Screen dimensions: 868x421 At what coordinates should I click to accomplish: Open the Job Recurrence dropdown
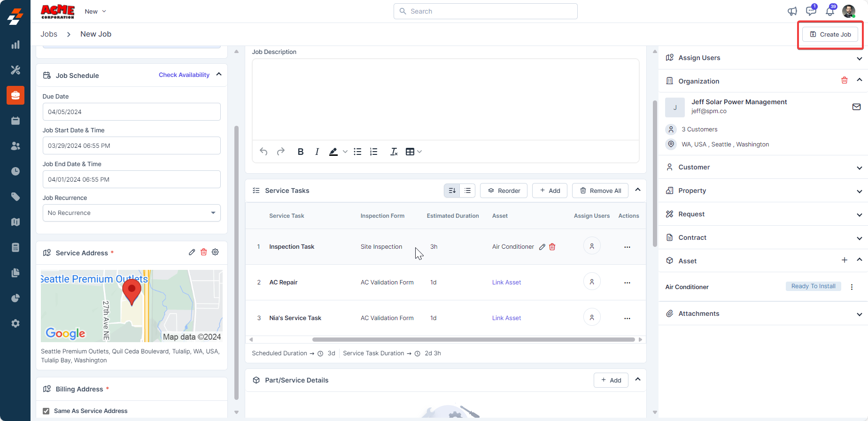point(132,213)
